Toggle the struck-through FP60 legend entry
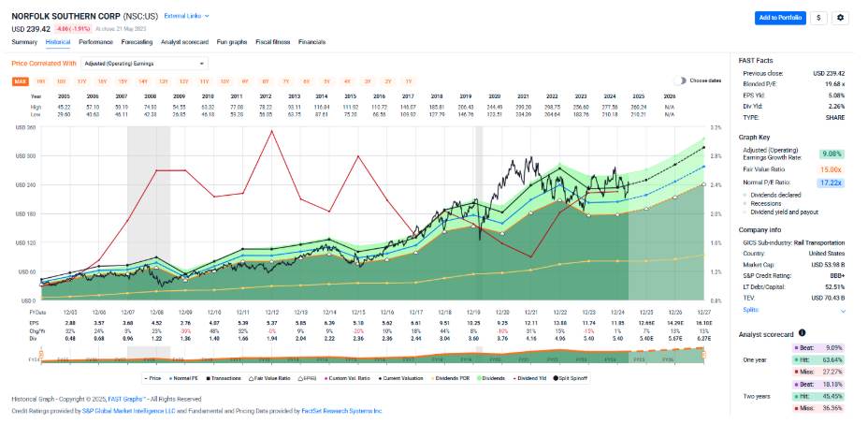 (307, 378)
